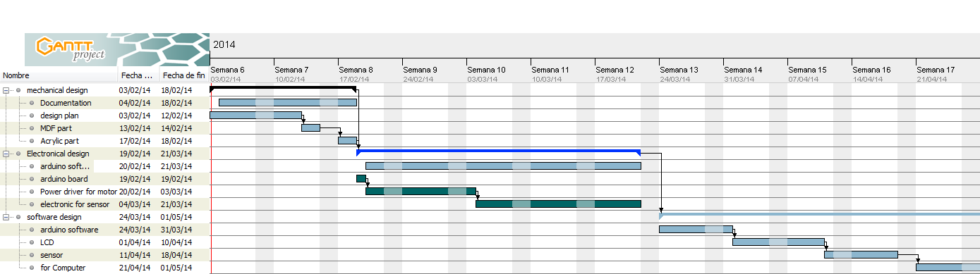Click the black mechanical design summary bar
This screenshot has width=980, height=274.
(283, 89)
